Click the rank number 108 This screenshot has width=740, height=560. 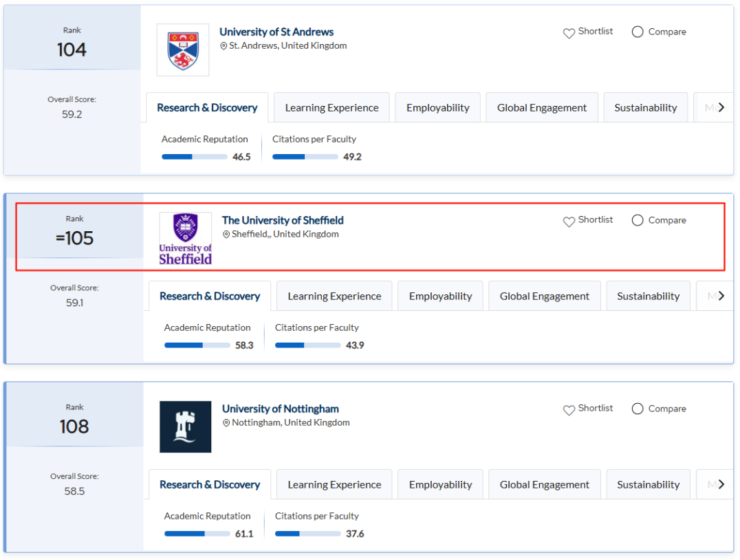pos(74,427)
